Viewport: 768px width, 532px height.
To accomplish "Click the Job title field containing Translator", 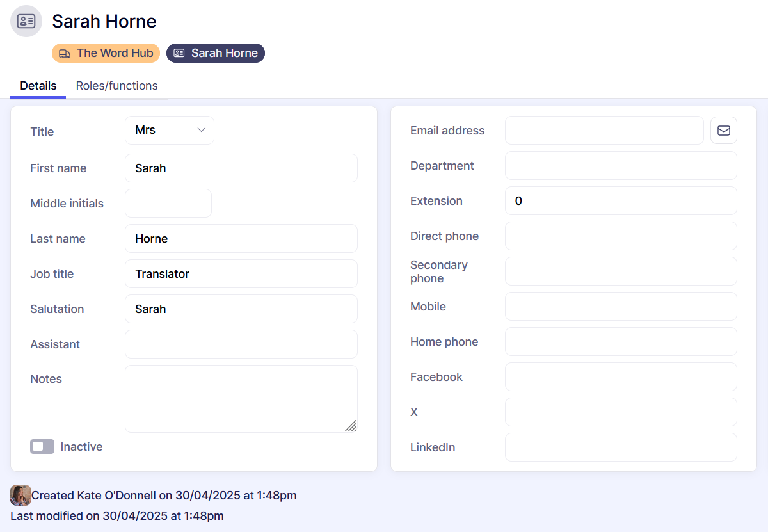I will [241, 274].
